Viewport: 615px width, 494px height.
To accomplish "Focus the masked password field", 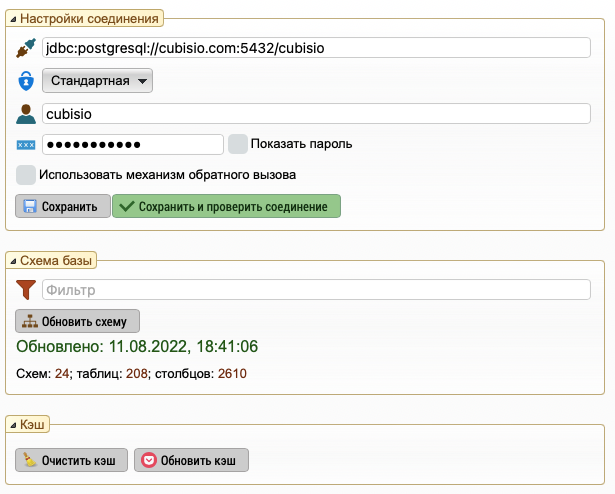I will coord(132,145).
